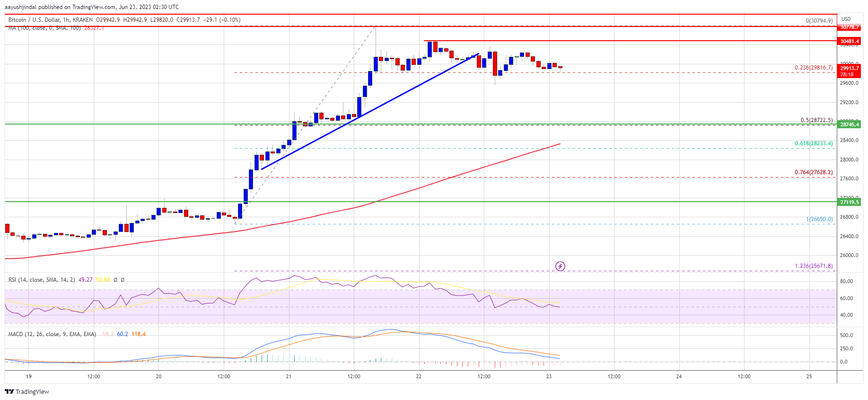Screen dimensions: 868x400
Task: Select the 0.618(28233.4) Fibonacci label
Action: coord(814,143)
